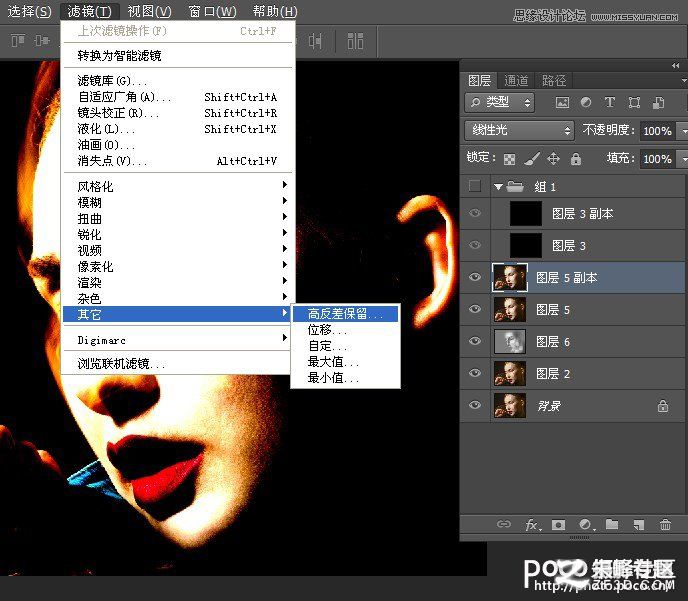Hide the 背景 layer
The width and height of the screenshot is (688, 601).
tap(475, 405)
